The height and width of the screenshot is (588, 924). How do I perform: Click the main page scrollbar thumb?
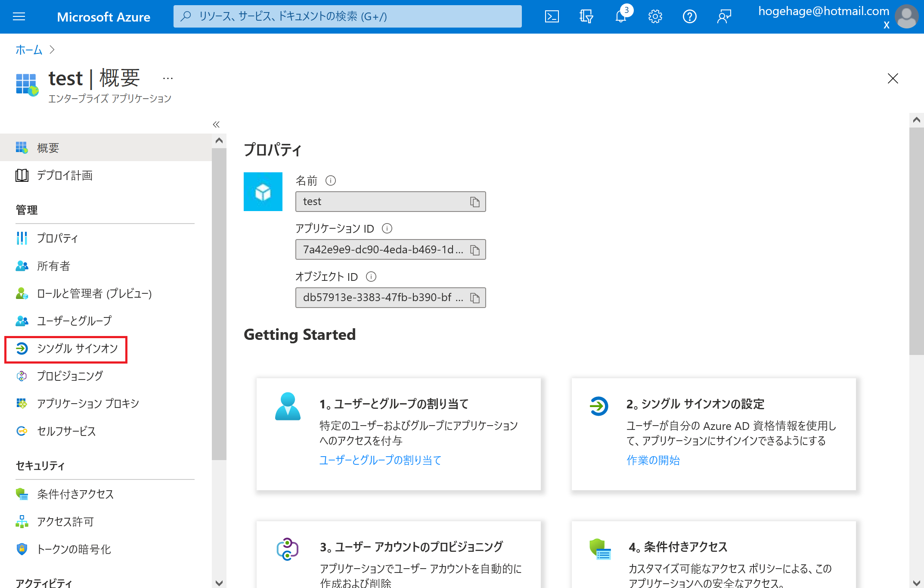coord(917,241)
